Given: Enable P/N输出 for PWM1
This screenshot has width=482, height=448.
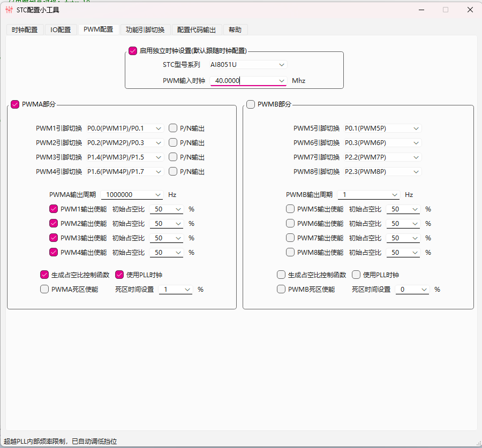Looking at the screenshot, I should [x=173, y=128].
